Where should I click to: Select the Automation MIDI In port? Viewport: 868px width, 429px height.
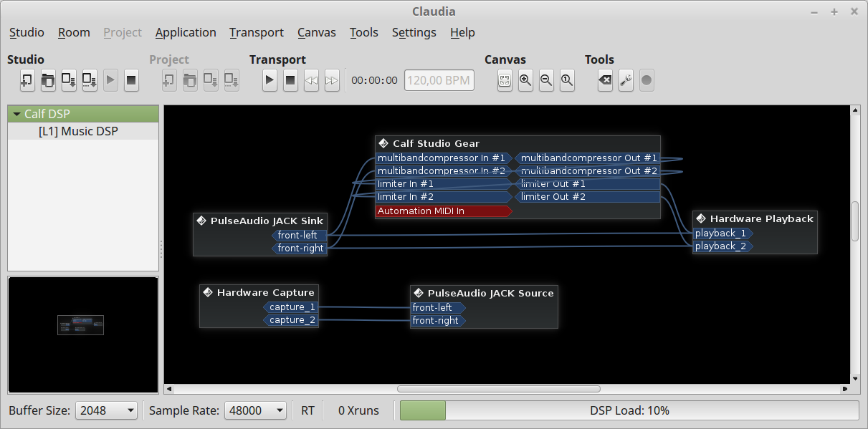point(444,211)
